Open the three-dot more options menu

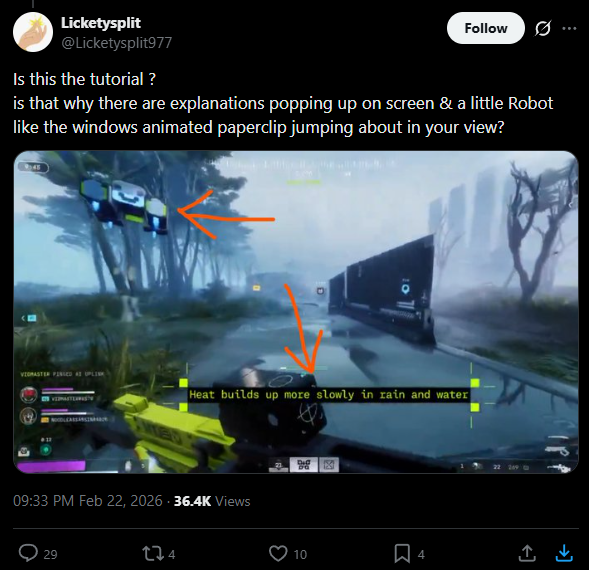[569, 28]
